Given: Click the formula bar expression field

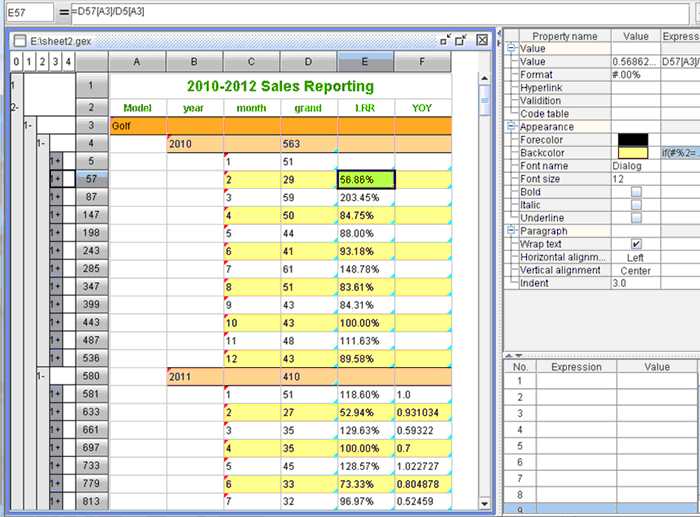Looking at the screenshot, I should 380,10.
